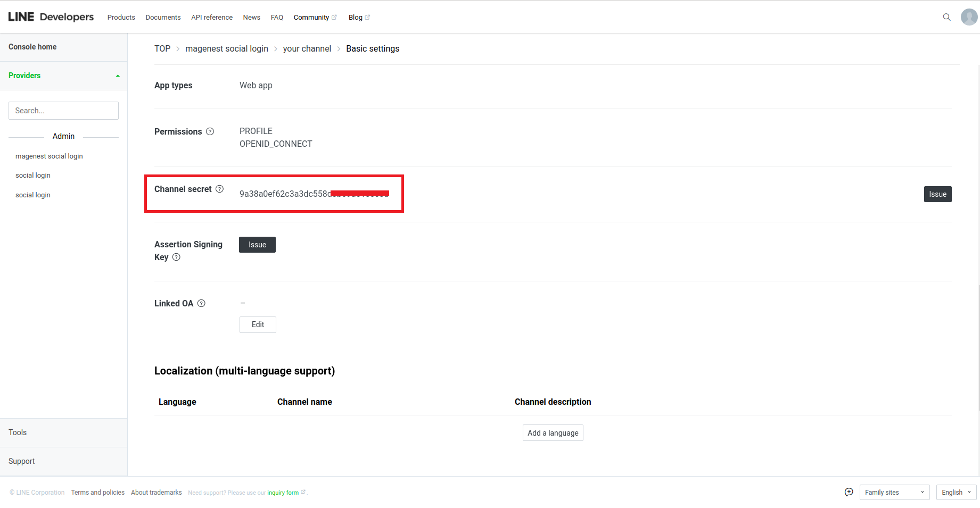Click the Channel secret help icon
The height and width of the screenshot is (508, 980).
pyautogui.click(x=219, y=189)
